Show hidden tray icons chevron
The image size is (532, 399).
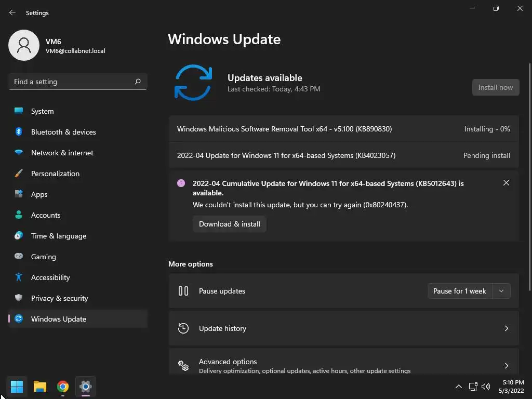[x=458, y=387]
